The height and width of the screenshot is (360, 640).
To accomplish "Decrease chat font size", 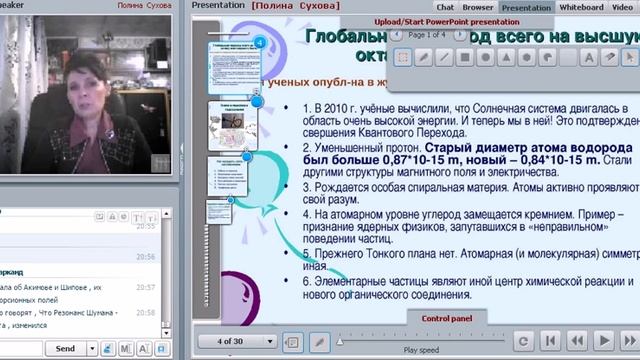I will click(x=152, y=217).
